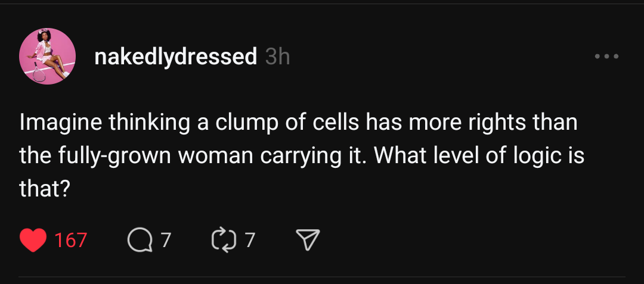Open the 7 reposts count beside arrows
644x284 pixels.
tap(250, 240)
